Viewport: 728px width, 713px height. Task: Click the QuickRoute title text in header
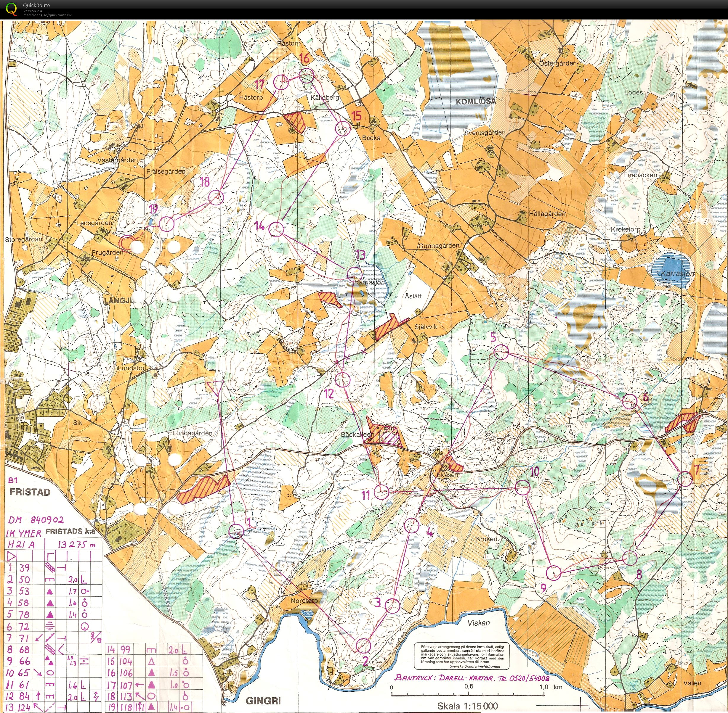tap(36, 5)
